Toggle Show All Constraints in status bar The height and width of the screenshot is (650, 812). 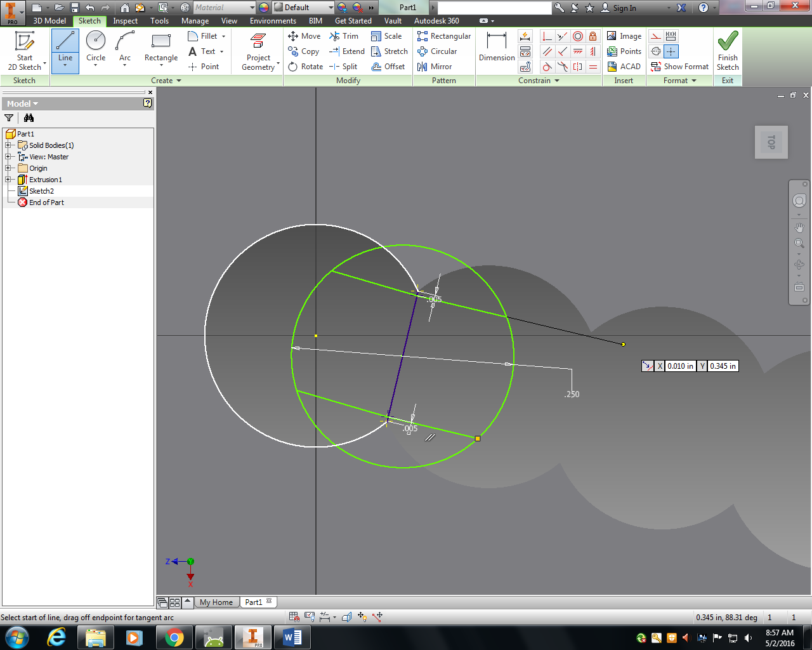point(310,617)
